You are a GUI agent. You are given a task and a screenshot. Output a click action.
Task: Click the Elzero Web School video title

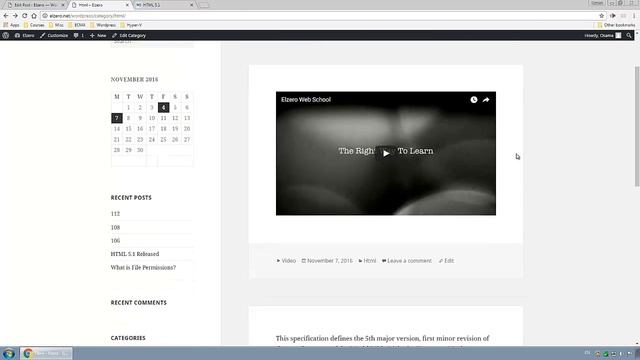pyautogui.click(x=306, y=100)
